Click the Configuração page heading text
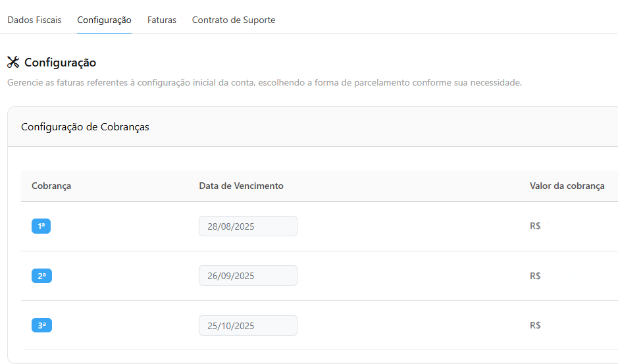The width and height of the screenshot is (618, 364). point(61,63)
